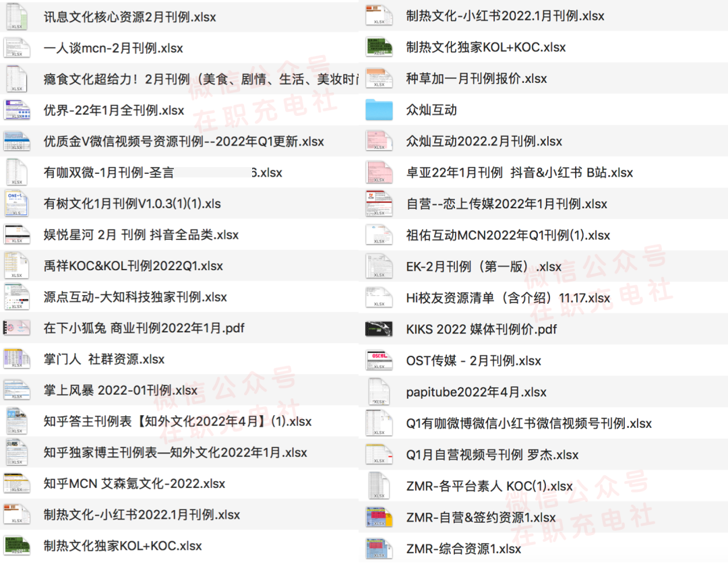Select the 有树文化1月刊例 xls file icon
Image resolution: width=728 pixels, height=564 pixels.
[x=17, y=203]
